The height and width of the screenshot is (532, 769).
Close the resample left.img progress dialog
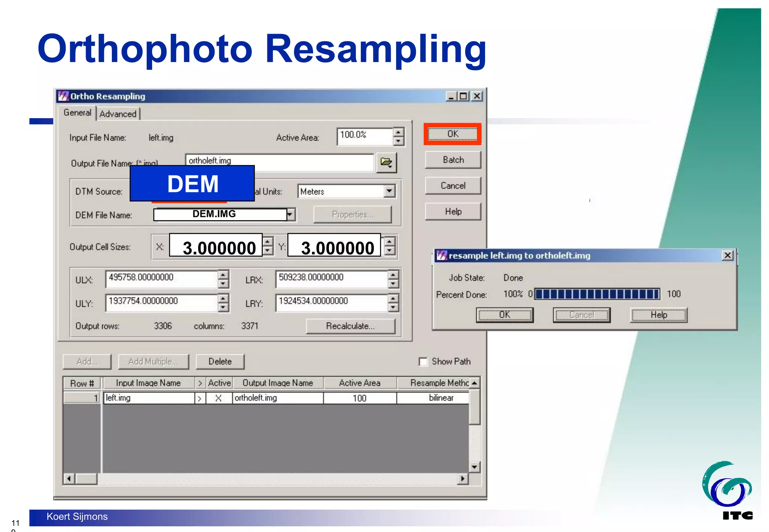[728, 255]
